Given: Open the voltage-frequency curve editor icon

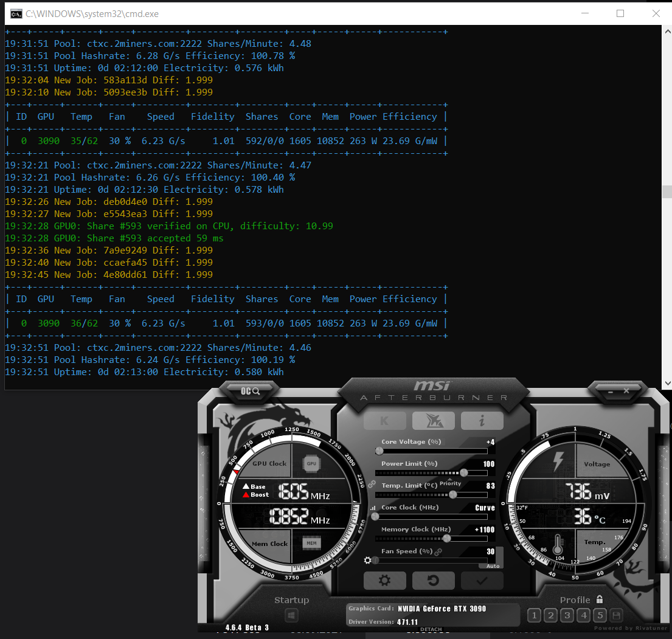Looking at the screenshot, I should pos(373,508).
